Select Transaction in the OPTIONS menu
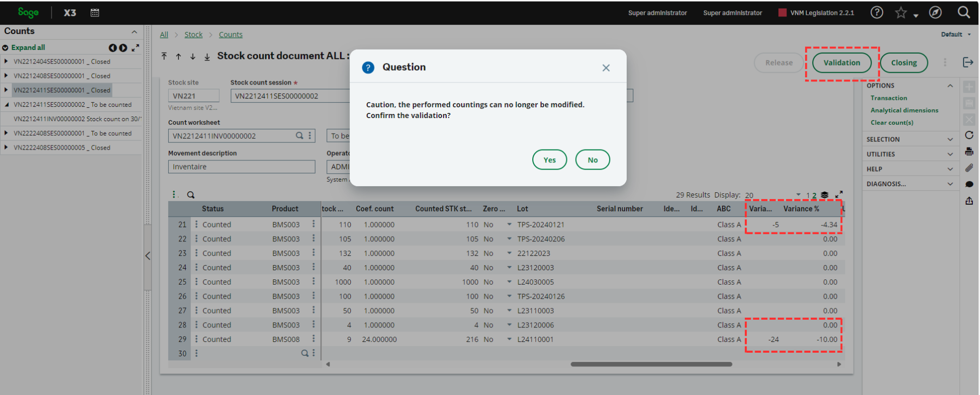Image resolution: width=980 pixels, height=395 pixels. [x=889, y=98]
